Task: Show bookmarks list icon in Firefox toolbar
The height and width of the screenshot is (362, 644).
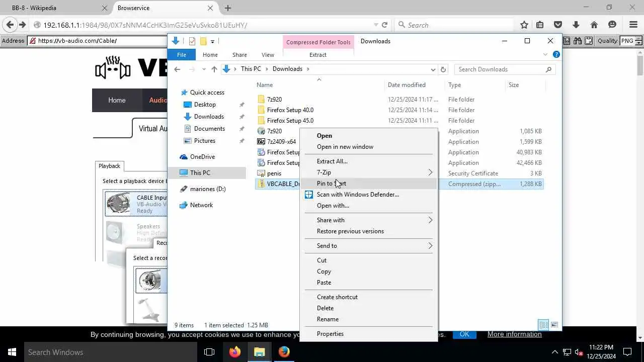Action: (540, 25)
